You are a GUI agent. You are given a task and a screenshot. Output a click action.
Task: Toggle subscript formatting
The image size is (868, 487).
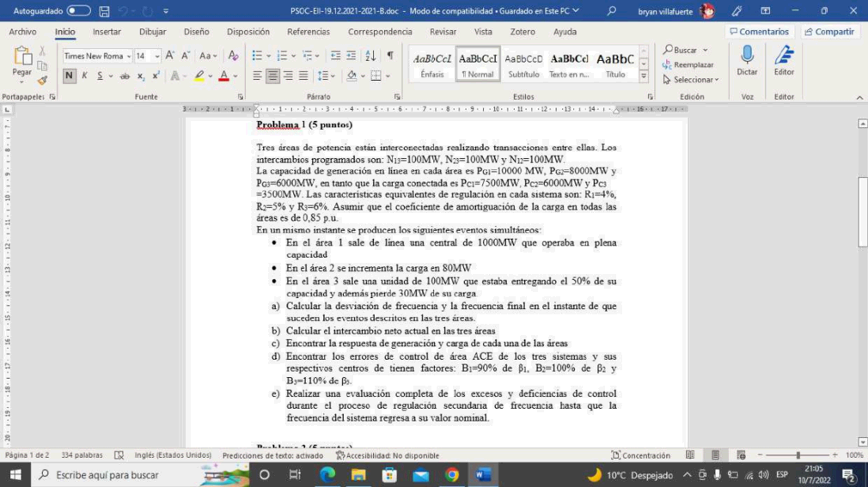pyautogui.click(x=141, y=76)
